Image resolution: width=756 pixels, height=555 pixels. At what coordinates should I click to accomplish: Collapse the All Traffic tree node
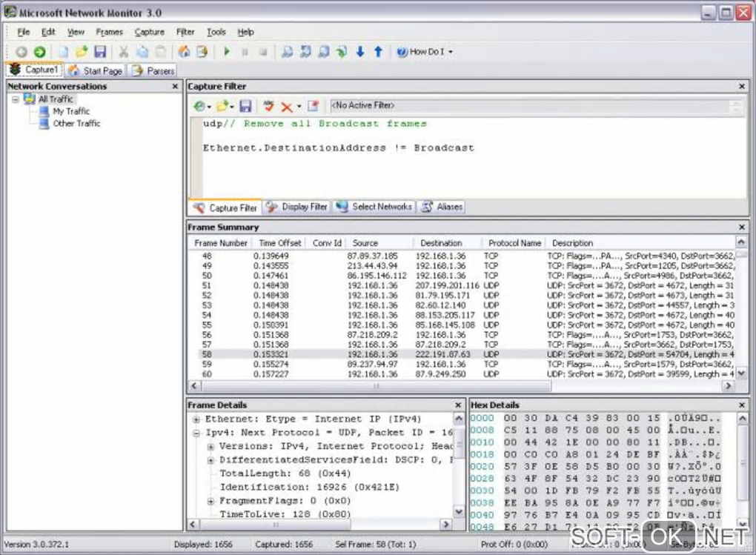tap(16, 99)
